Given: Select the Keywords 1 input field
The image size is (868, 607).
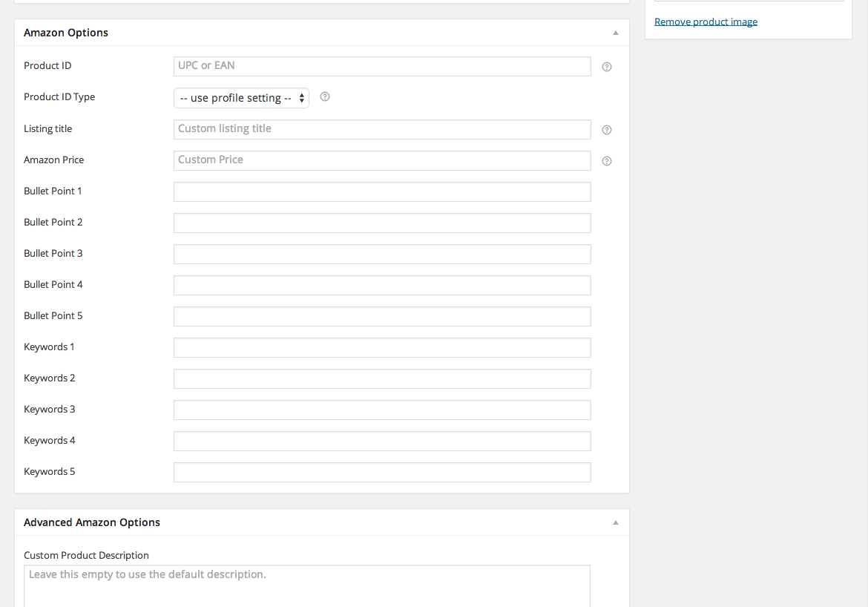Looking at the screenshot, I should (382, 348).
